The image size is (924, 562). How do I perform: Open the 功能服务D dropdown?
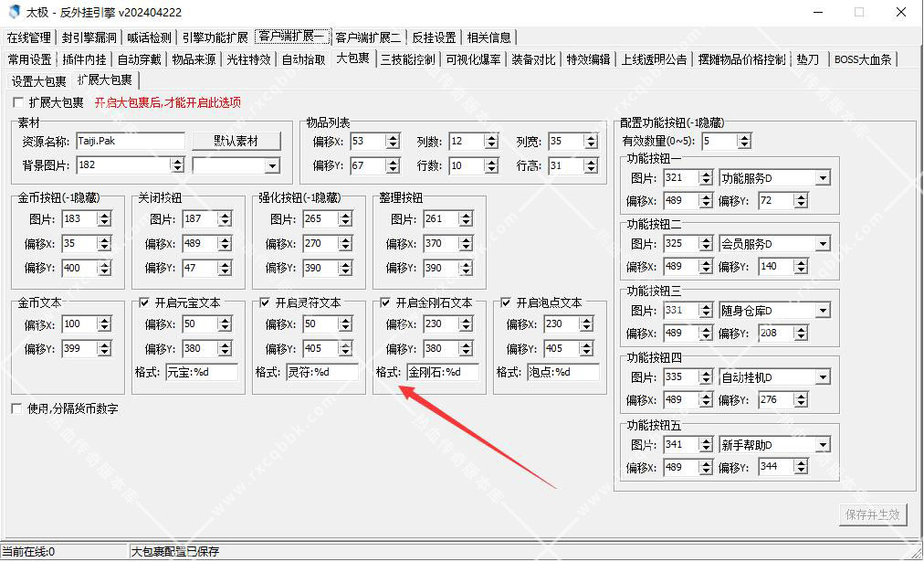[823, 177]
